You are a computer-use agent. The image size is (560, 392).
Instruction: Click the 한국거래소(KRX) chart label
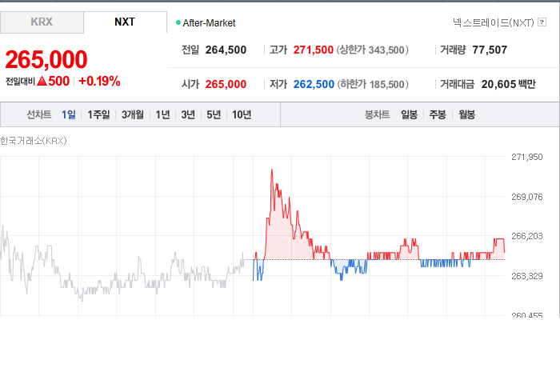(34, 141)
